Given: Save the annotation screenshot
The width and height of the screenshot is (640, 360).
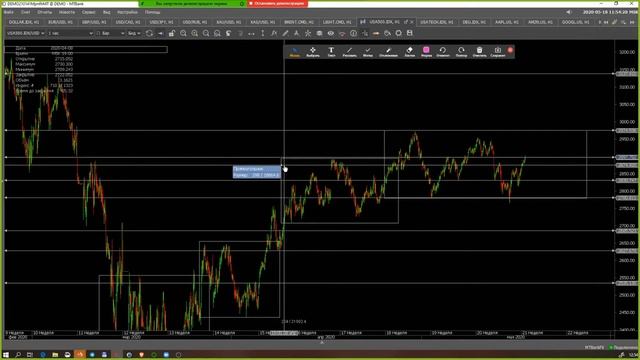Looking at the screenshot, I should point(498,52).
